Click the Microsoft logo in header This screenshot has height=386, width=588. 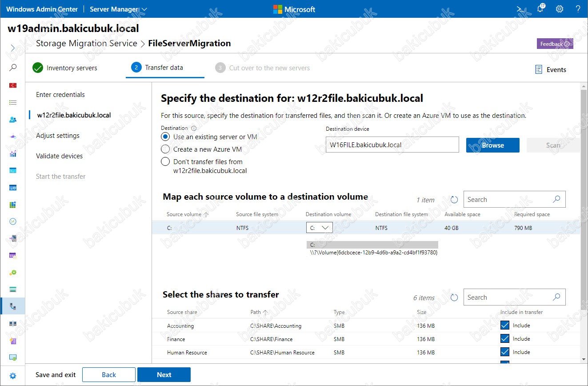click(294, 9)
